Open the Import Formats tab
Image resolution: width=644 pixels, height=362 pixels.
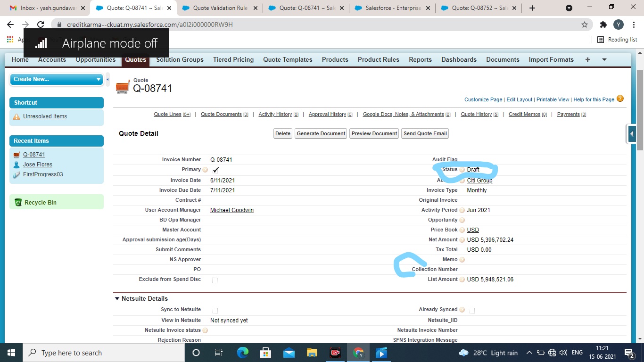click(x=551, y=60)
